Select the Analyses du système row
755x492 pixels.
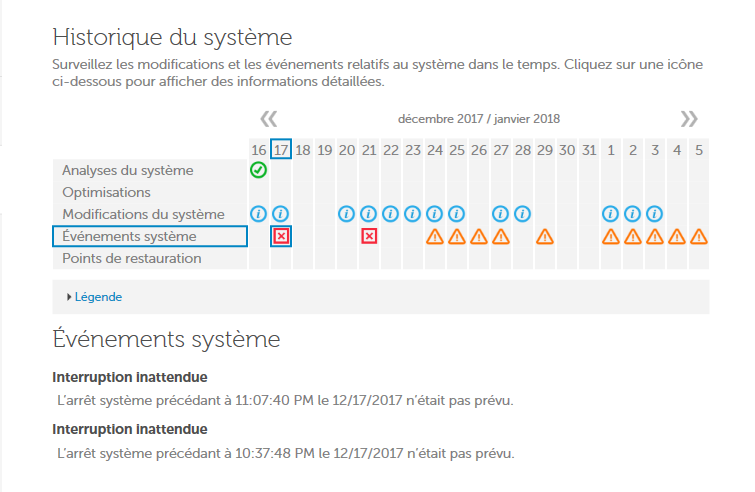[128, 170]
